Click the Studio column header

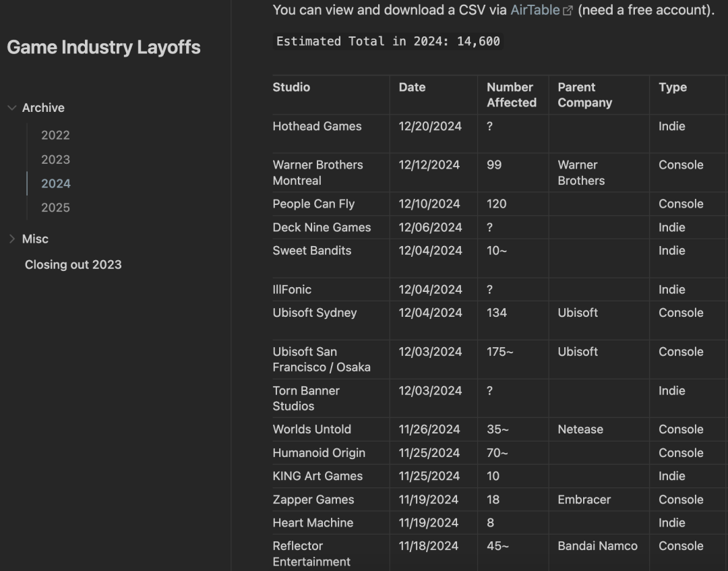291,88
